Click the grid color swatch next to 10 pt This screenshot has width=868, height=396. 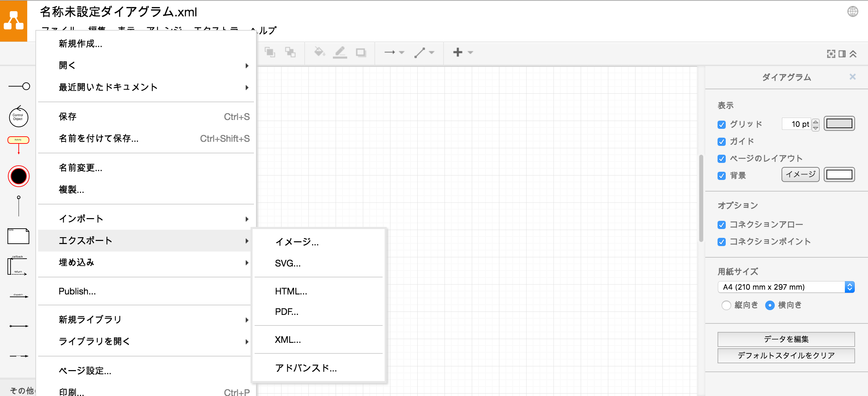839,124
